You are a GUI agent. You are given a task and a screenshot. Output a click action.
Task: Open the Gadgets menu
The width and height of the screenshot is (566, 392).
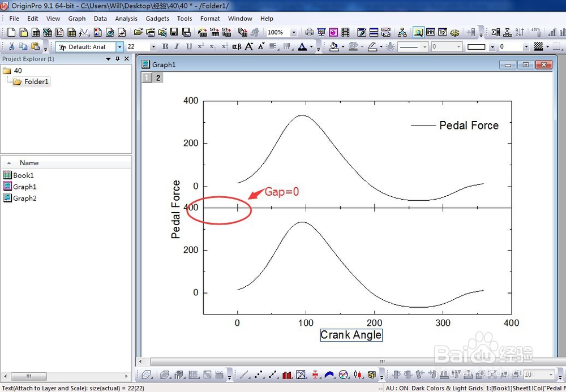(x=157, y=19)
